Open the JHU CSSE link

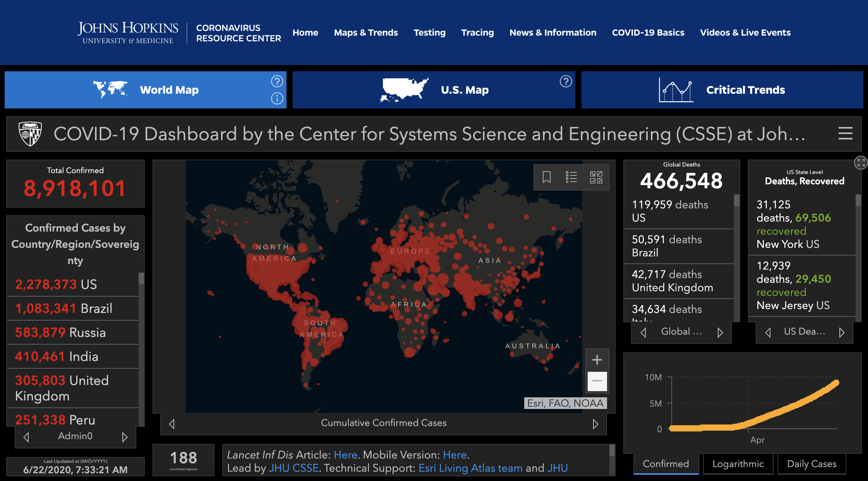[293, 468]
